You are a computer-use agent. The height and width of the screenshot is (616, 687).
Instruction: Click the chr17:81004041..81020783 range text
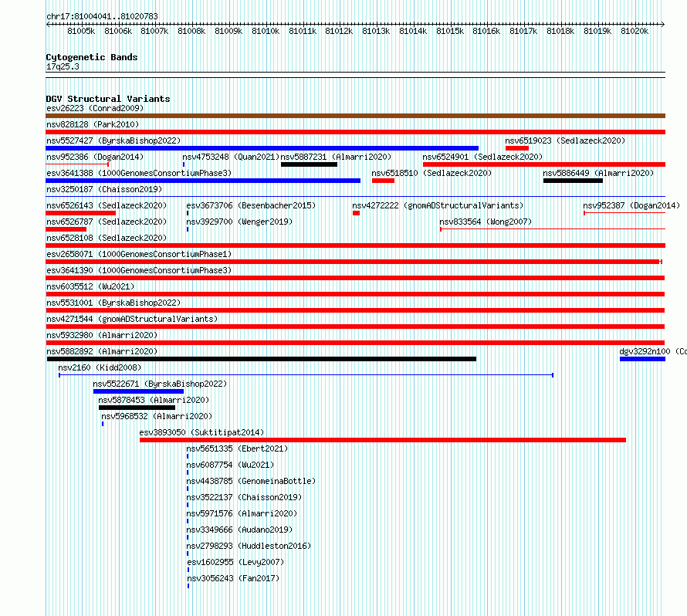(x=102, y=16)
